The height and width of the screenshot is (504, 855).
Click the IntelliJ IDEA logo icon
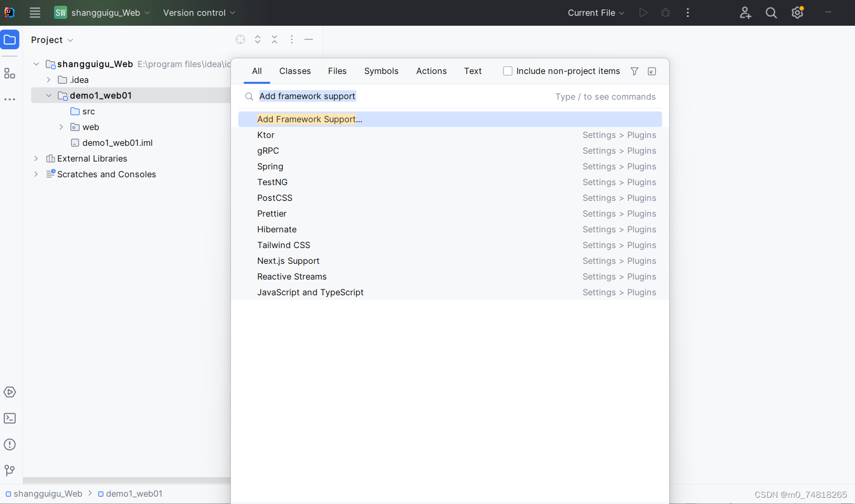pyautogui.click(x=9, y=13)
